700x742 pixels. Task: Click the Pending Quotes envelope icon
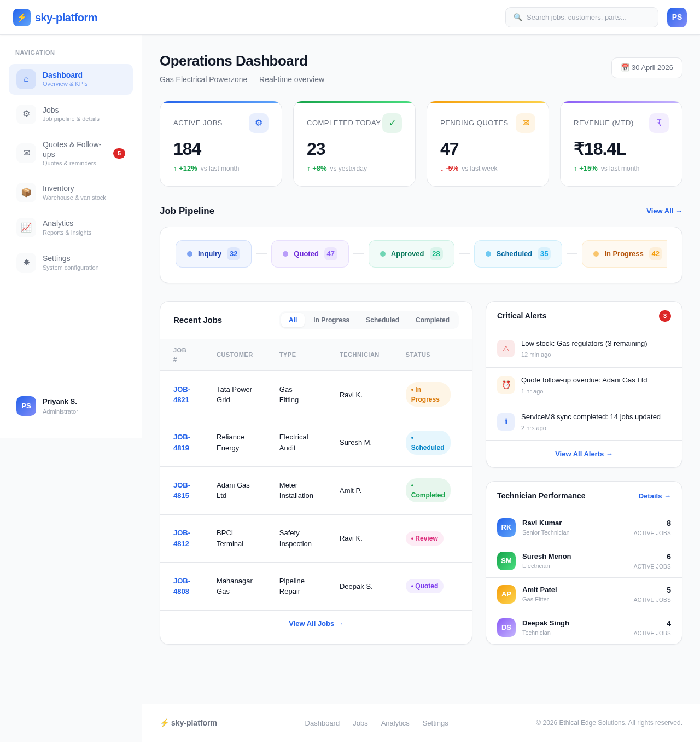coord(526,123)
